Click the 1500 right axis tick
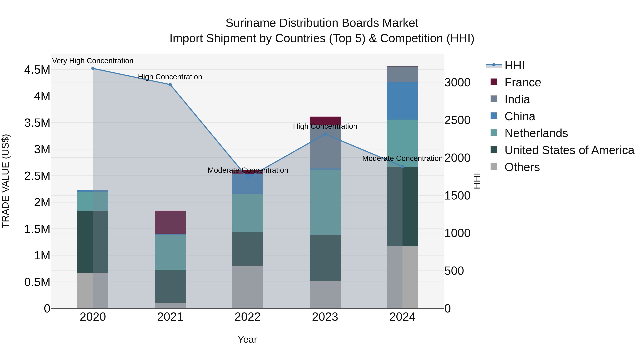This screenshot has width=644, height=362. (x=457, y=196)
